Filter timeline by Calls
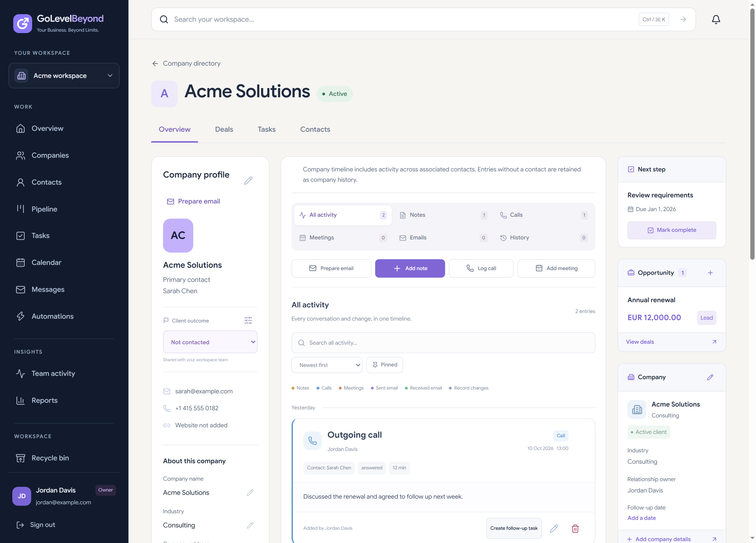The width and height of the screenshot is (756, 543). coord(543,215)
